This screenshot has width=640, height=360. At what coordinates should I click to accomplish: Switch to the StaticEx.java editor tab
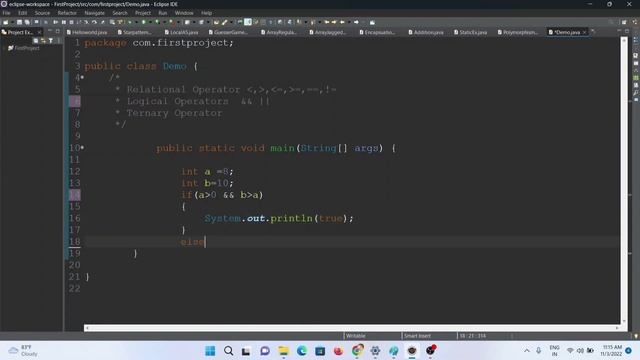(x=471, y=32)
